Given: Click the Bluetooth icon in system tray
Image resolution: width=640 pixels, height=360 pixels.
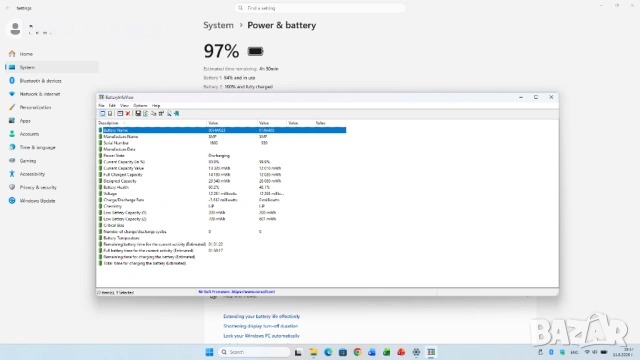Looking at the screenshot, I should point(551,352).
